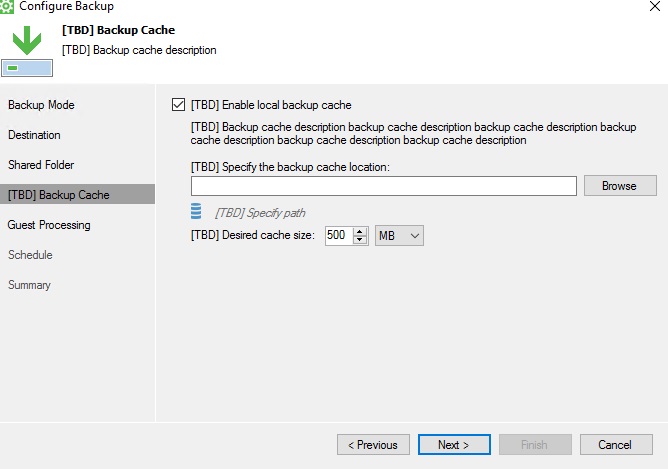This screenshot has width=668, height=469.
Task: Click Browse to choose cache location
Action: [620, 186]
